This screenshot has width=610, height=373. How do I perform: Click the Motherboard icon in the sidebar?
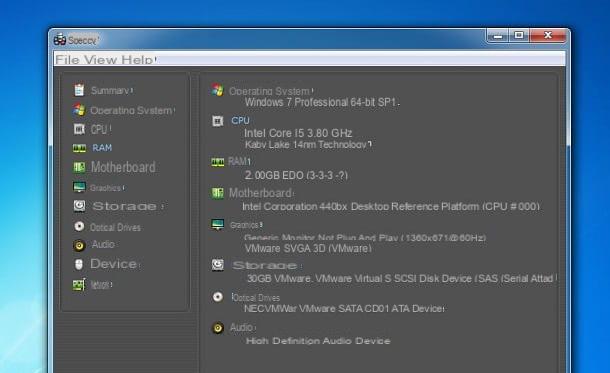coord(79,167)
